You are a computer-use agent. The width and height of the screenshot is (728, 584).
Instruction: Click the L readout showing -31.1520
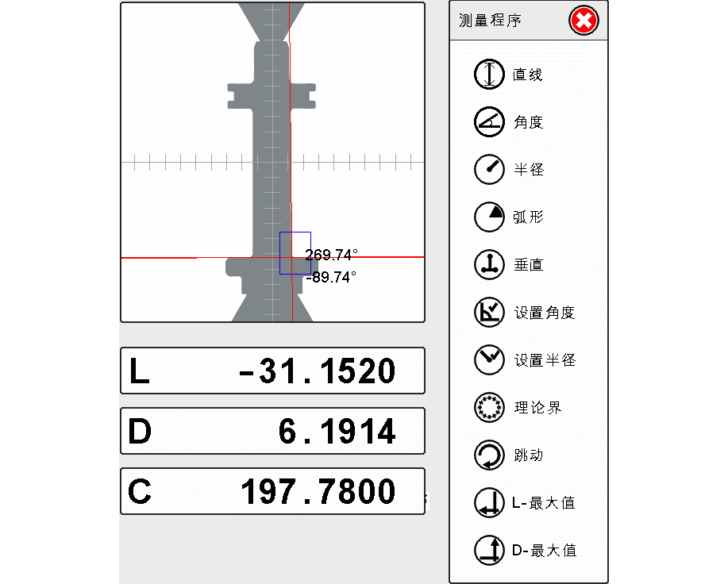[272, 371]
